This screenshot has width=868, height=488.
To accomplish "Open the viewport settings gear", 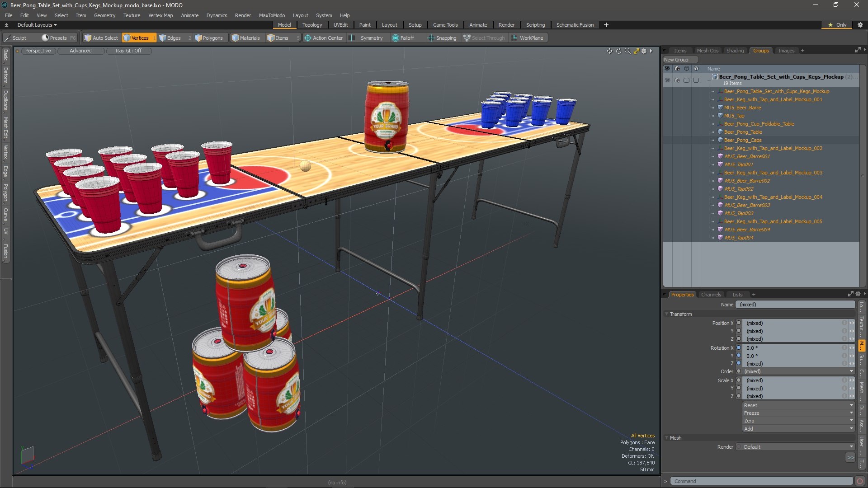I will point(644,51).
